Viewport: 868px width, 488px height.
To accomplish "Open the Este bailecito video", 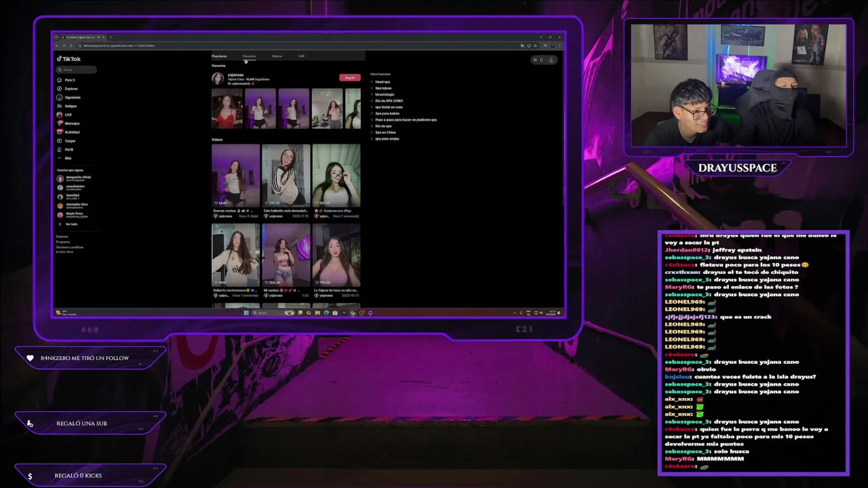I will 285,175.
